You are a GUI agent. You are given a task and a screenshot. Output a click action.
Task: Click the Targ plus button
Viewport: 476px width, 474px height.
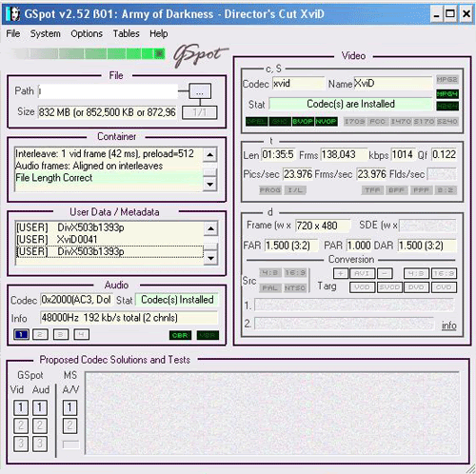pyautogui.click(x=341, y=273)
